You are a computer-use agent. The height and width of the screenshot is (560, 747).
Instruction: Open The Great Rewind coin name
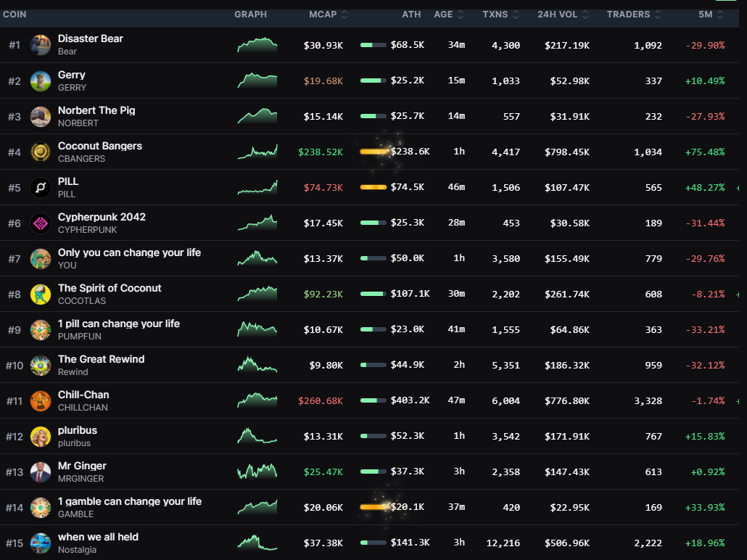pyautogui.click(x=101, y=359)
